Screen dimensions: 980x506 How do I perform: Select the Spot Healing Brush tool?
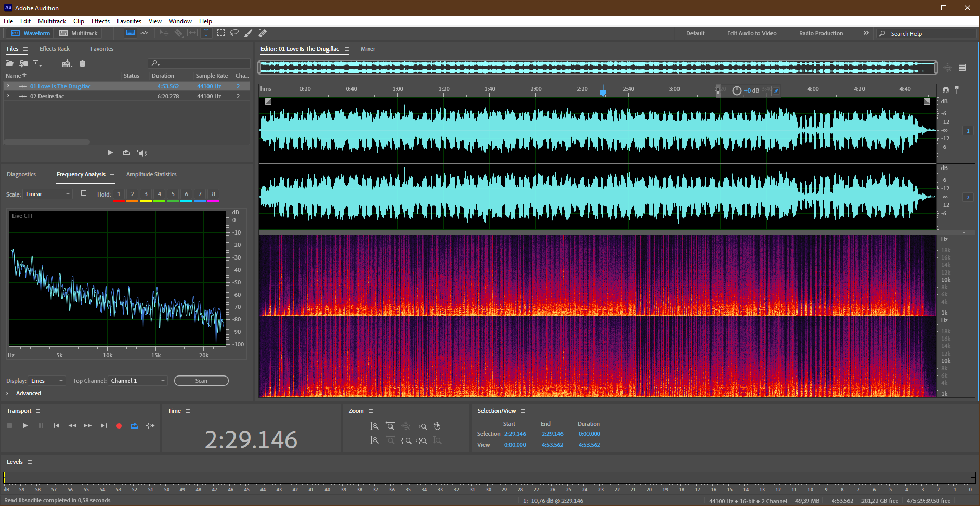(x=263, y=33)
